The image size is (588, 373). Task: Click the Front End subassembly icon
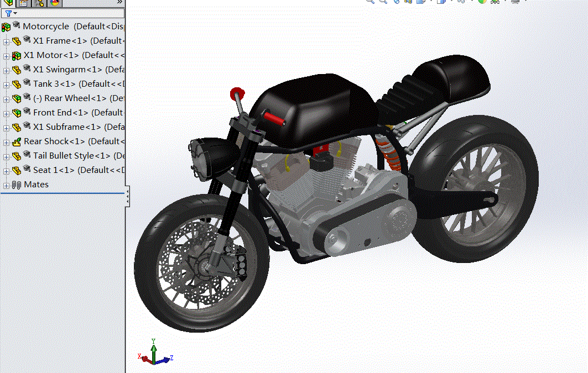click(16, 113)
